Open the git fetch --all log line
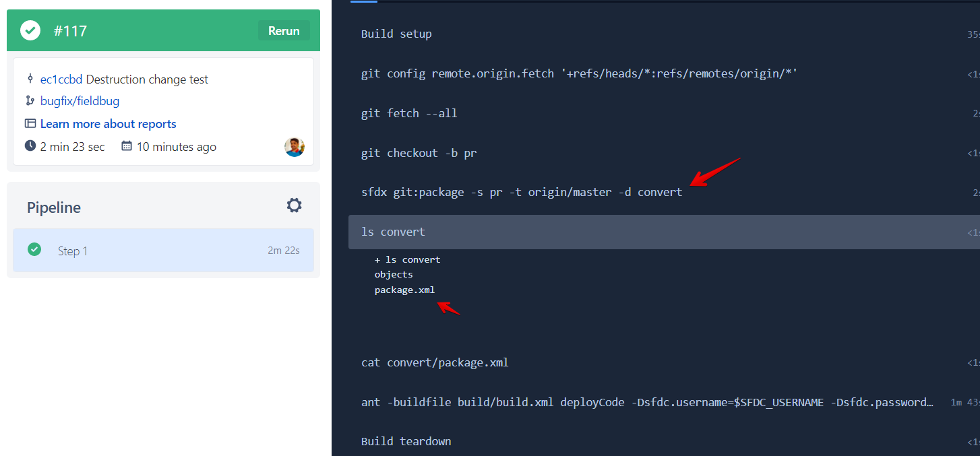This screenshot has height=456, width=980. pyautogui.click(x=409, y=112)
